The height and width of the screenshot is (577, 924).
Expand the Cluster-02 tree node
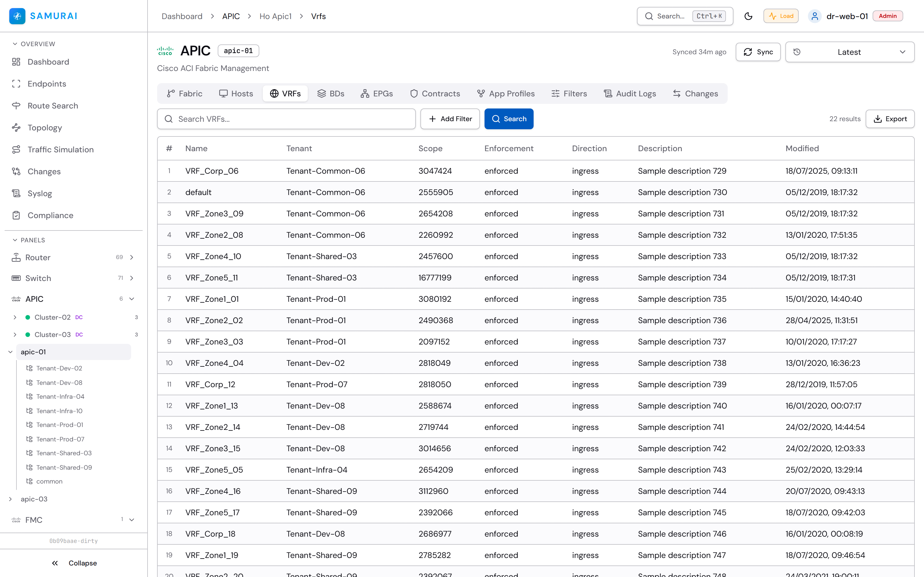click(15, 317)
